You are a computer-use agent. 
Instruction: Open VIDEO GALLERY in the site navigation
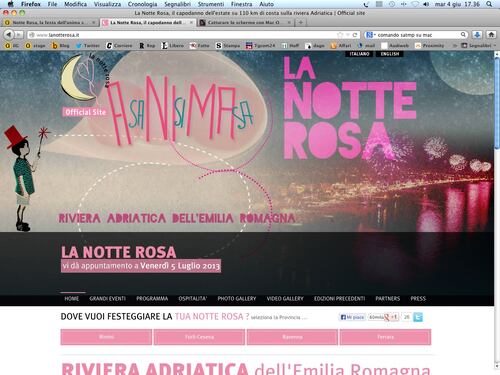(x=285, y=299)
